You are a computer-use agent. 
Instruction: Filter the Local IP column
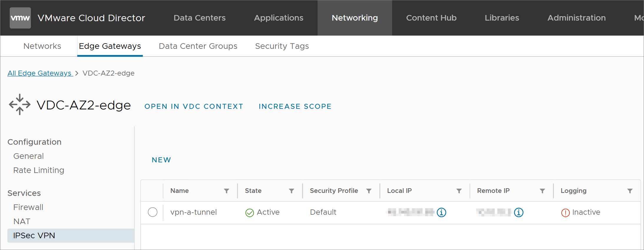click(459, 191)
